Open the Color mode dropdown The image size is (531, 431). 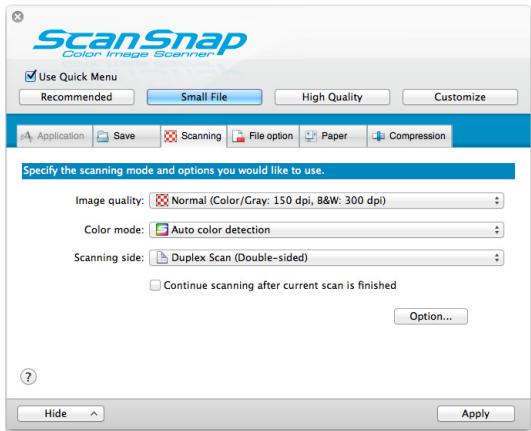[x=326, y=230]
